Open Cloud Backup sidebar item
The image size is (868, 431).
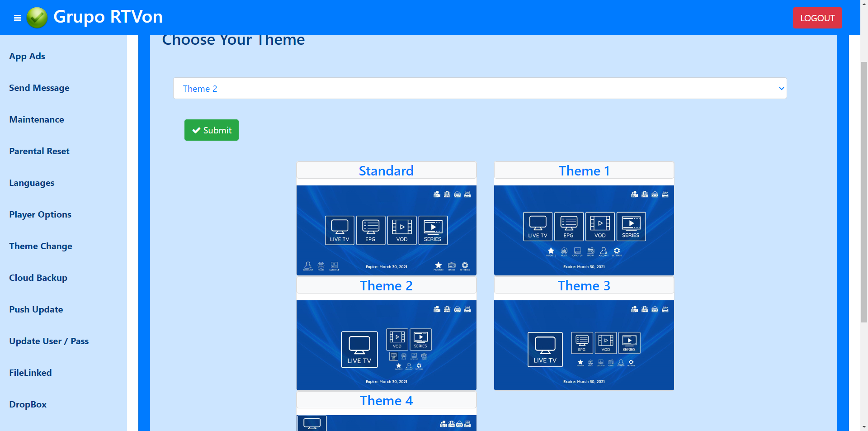tap(38, 278)
